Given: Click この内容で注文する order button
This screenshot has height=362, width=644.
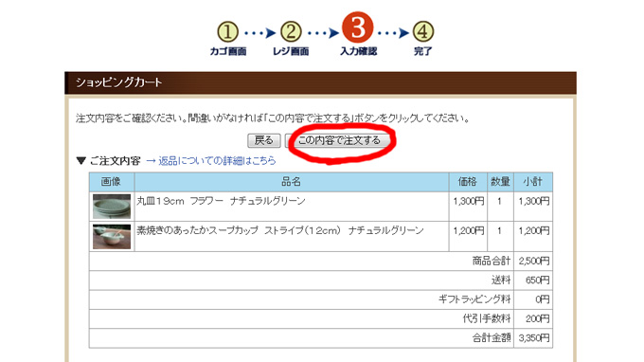Looking at the screenshot, I should pyautogui.click(x=338, y=140).
